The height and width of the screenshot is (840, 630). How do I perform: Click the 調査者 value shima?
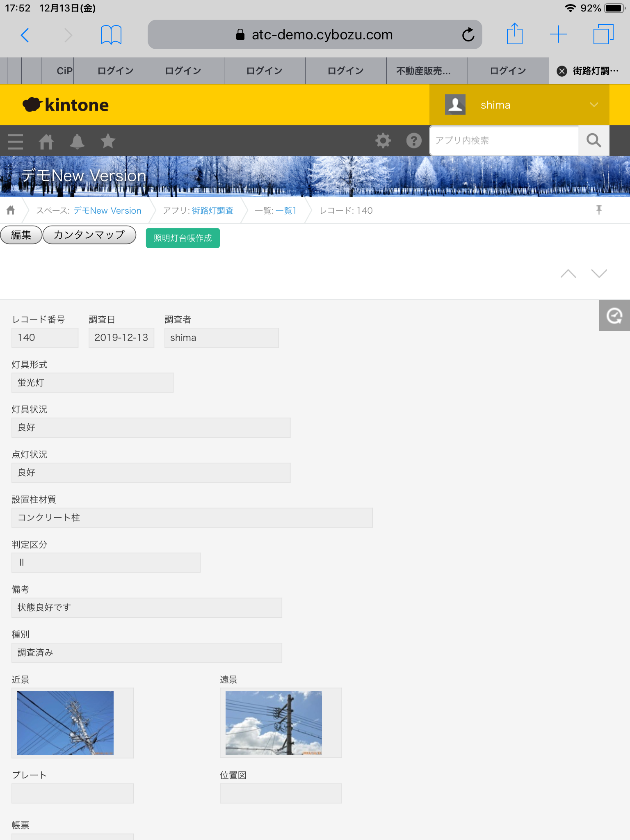[x=222, y=338]
